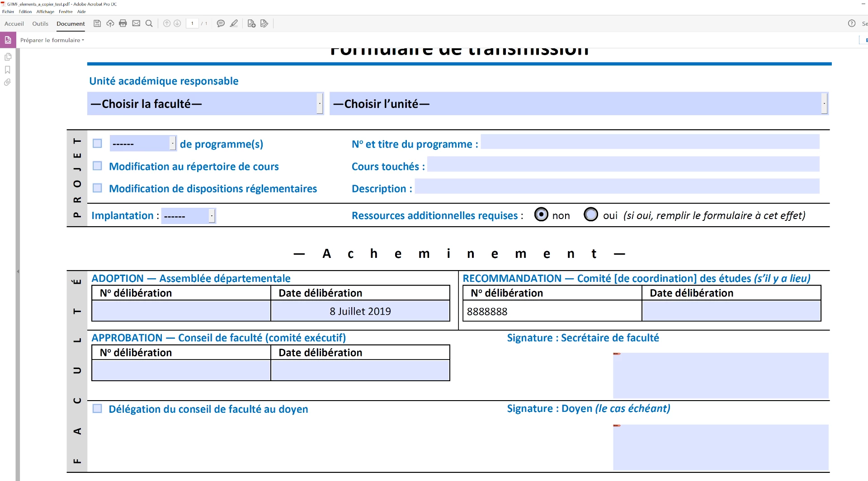This screenshot has width=868, height=481.
Task: Open the Fichier menu
Action: coord(8,12)
